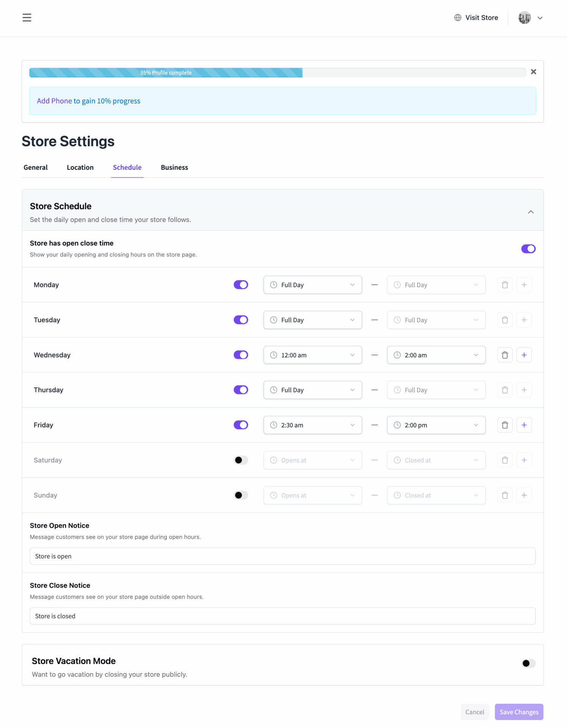Delete Wednesday's 12:00 am time slot
Screen dimensions: 567x728
coord(505,355)
